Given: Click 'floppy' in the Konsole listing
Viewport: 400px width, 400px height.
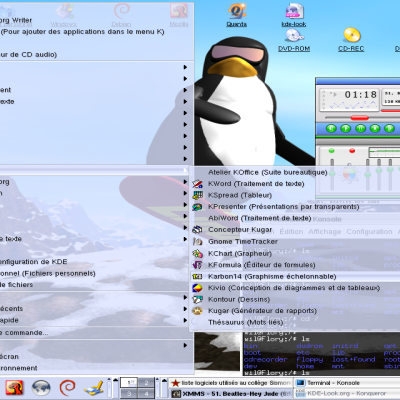Looking at the screenshot, I should (310, 360).
